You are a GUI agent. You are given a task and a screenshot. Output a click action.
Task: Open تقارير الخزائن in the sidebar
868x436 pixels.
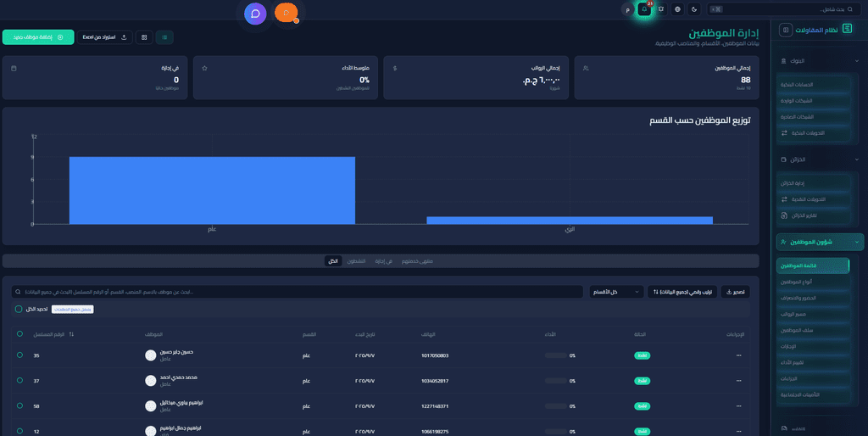pyautogui.click(x=813, y=215)
